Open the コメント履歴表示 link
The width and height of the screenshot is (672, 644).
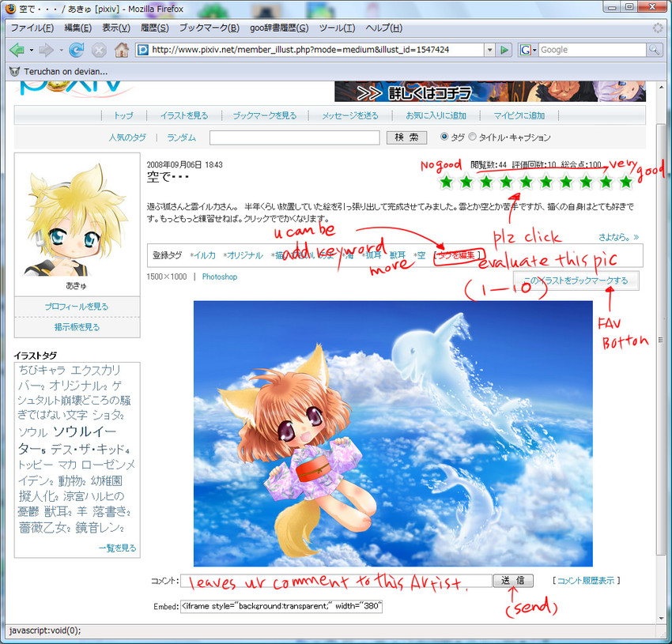pos(585,581)
